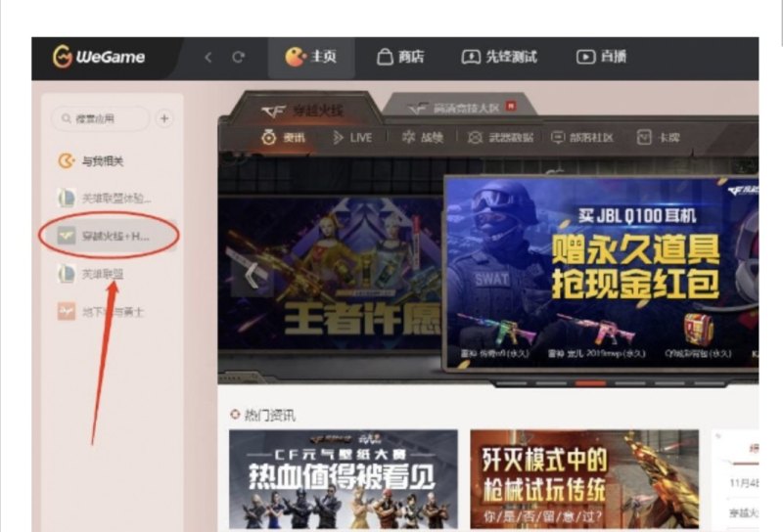Switch to the 穿越火线 game tab

[x=303, y=111]
